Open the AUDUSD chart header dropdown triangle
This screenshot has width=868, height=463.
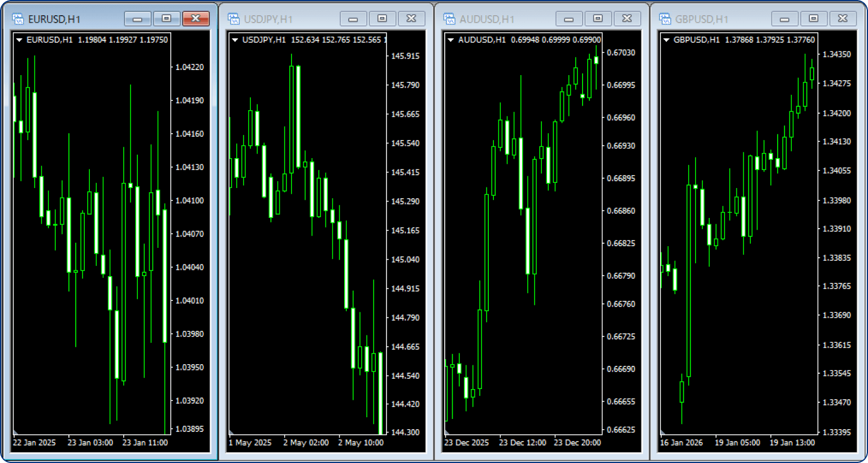[451, 40]
